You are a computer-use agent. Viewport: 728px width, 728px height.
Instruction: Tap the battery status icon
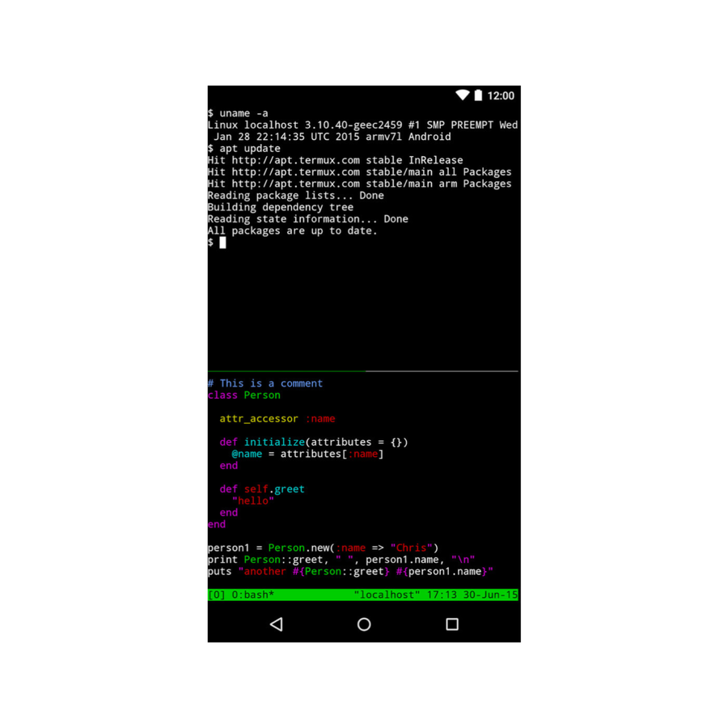(x=478, y=95)
